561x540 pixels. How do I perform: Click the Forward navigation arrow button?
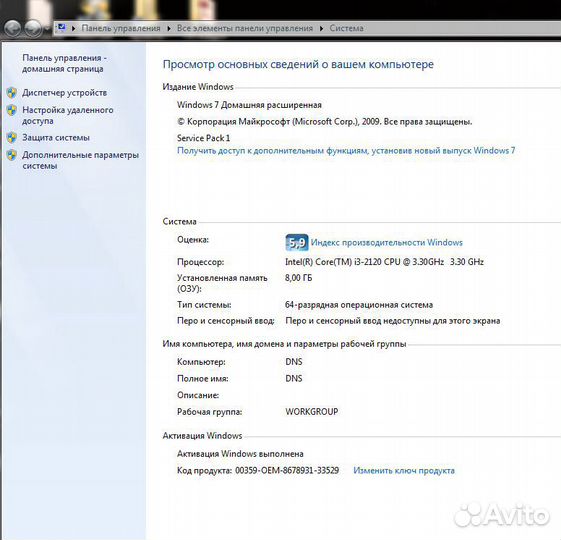click(34, 28)
